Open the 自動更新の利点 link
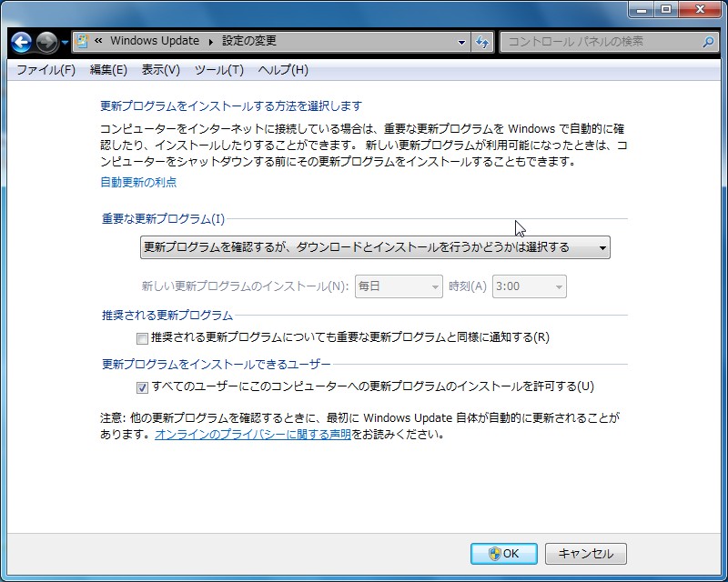The width and height of the screenshot is (728, 582). (x=138, y=182)
